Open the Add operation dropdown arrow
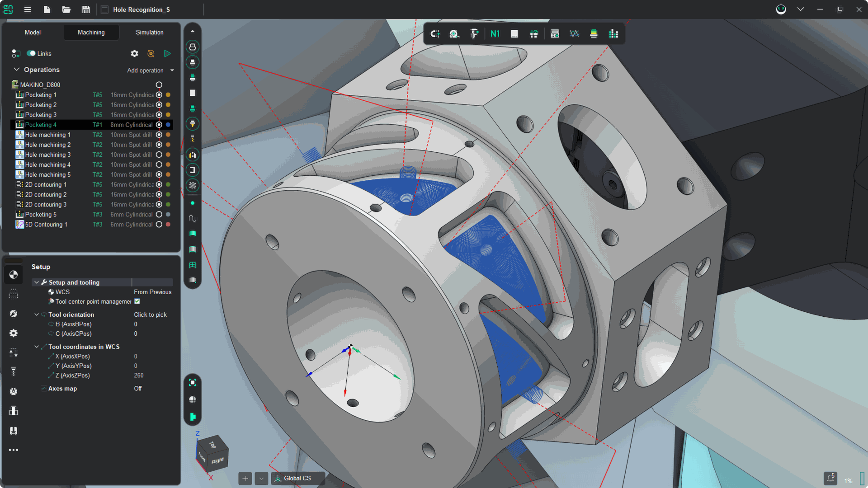 click(x=172, y=70)
